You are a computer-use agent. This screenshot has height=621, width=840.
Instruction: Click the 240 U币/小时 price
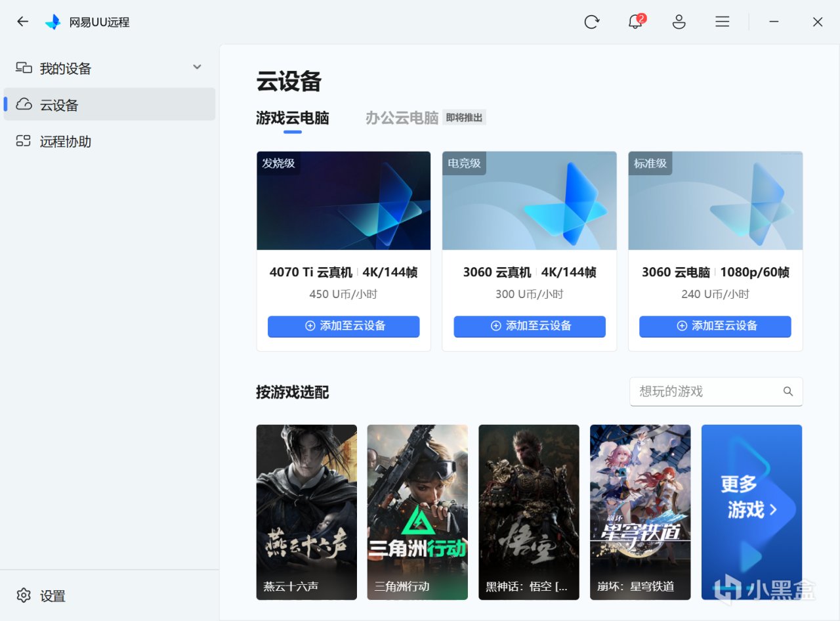715,294
